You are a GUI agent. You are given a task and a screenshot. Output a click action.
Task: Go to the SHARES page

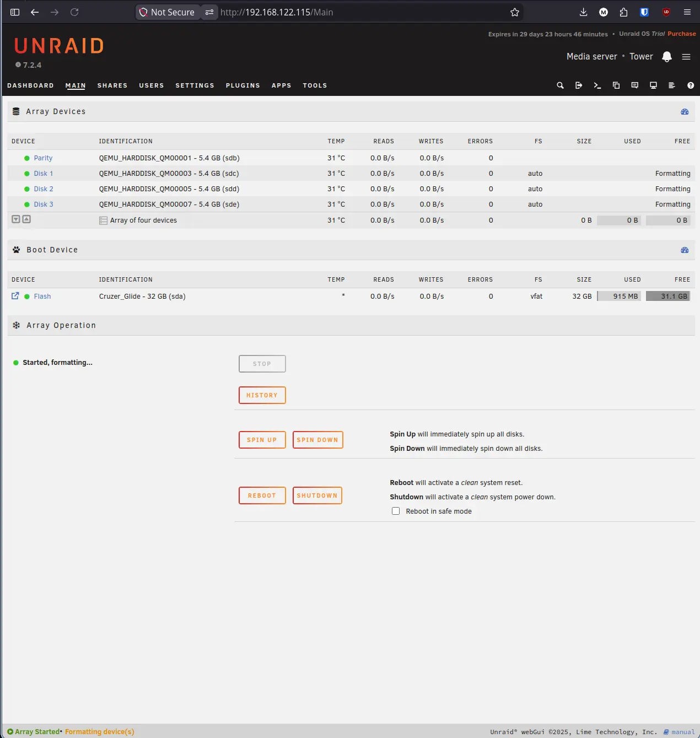pos(112,85)
